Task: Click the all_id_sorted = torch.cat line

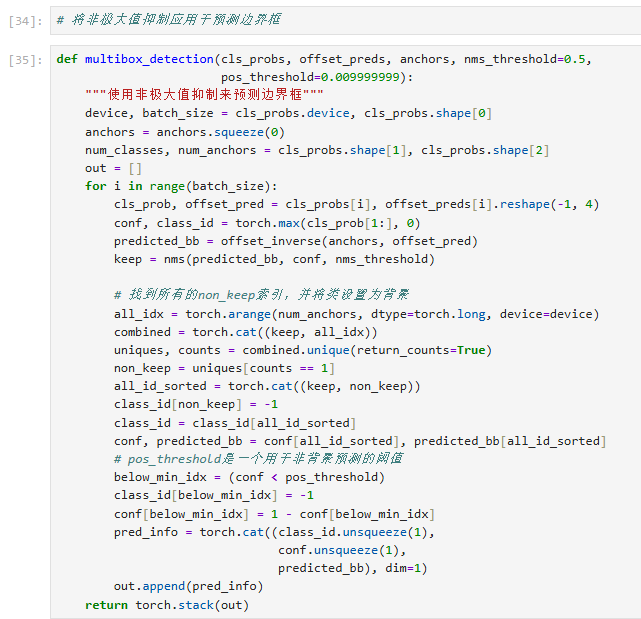Action: click(x=267, y=386)
